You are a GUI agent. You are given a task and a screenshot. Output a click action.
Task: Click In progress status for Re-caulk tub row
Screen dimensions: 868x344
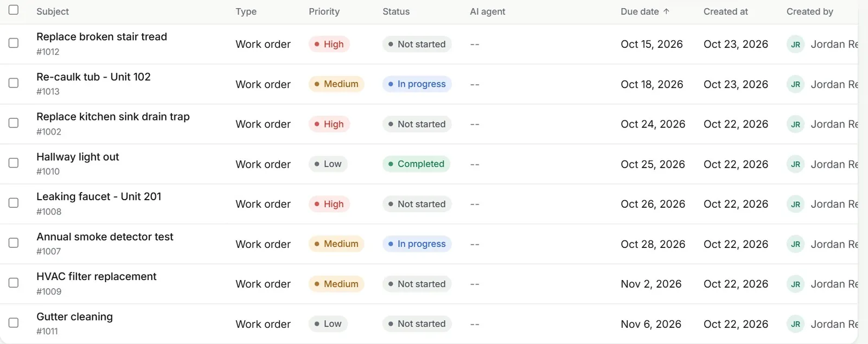pos(417,84)
